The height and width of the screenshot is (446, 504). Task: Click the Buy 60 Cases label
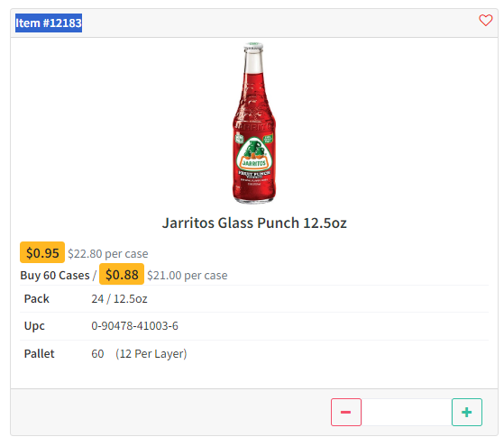point(55,276)
